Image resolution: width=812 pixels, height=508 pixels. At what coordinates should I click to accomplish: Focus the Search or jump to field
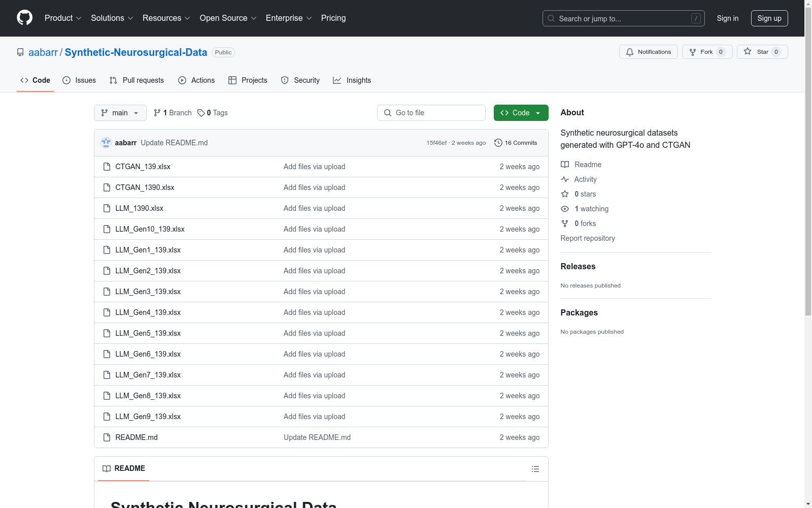pos(624,18)
